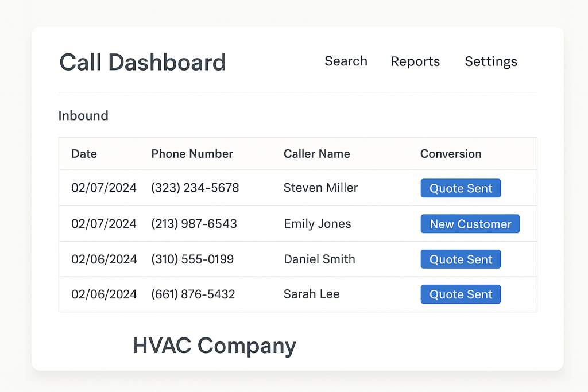
Task: Click the New Customer button for Emily Jones
Action: [x=470, y=224]
